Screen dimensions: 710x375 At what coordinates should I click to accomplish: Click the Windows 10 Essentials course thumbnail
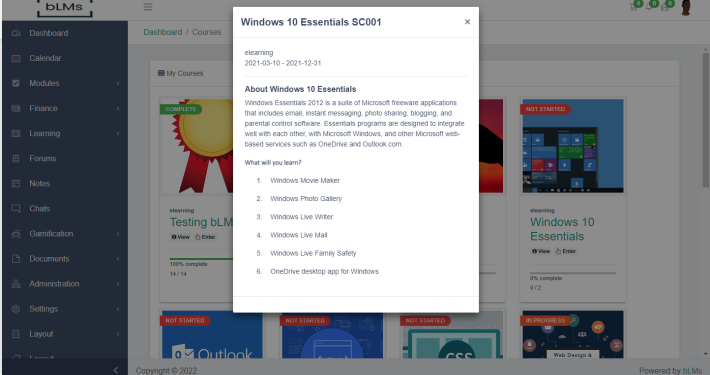pos(573,146)
